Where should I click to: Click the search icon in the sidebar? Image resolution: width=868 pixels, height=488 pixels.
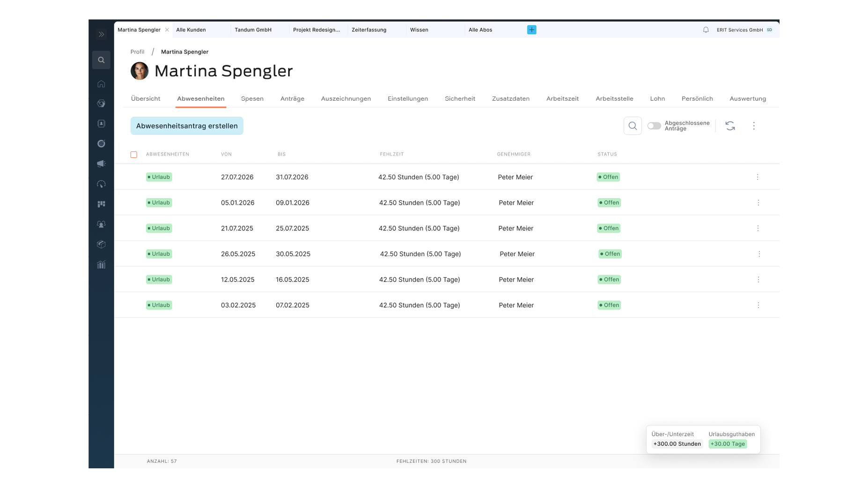click(x=101, y=60)
